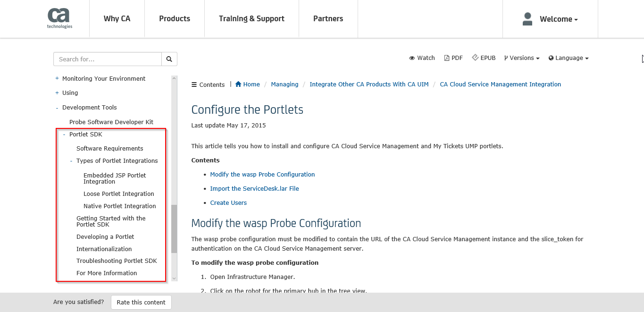644x312 pixels.
Task: Open the Language dropdown
Action: [569, 58]
